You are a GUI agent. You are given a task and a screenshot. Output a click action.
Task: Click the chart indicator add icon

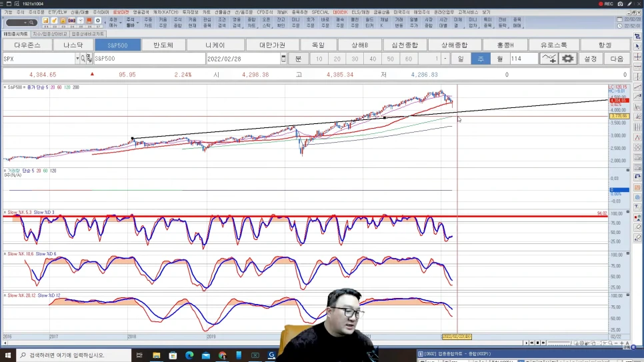(549, 59)
